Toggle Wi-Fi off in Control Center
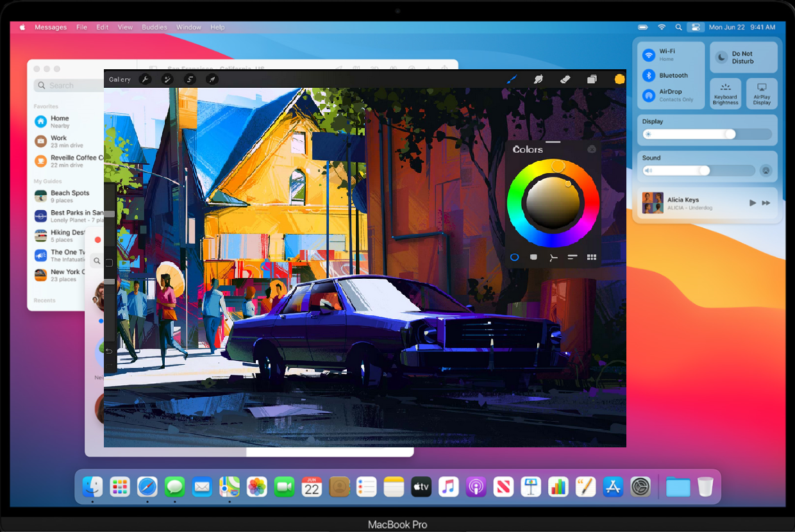The image size is (795, 532). [x=649, y=54]
